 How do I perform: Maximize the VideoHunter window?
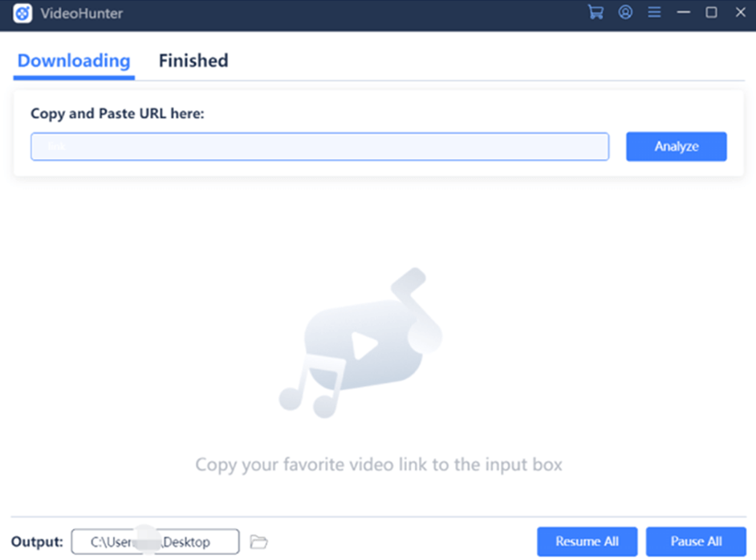(x=711, y=12)
